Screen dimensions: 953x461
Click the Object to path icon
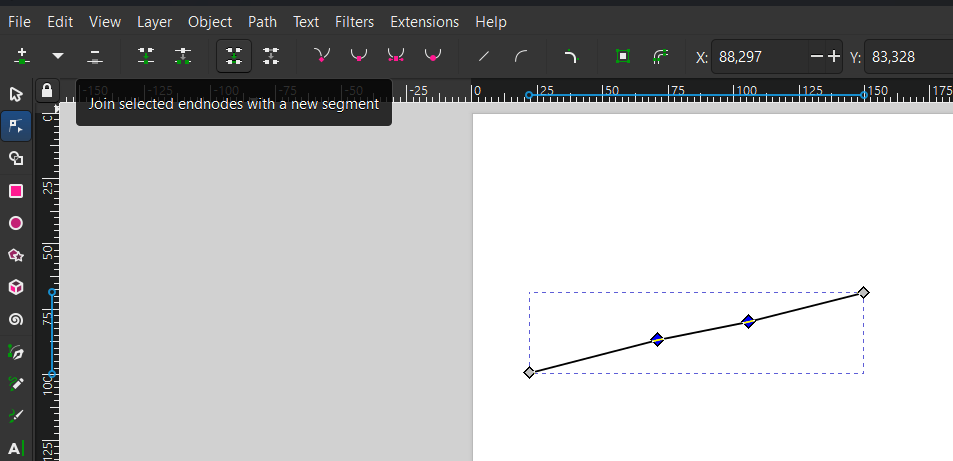pyautogui.click(x=622, y=57)
